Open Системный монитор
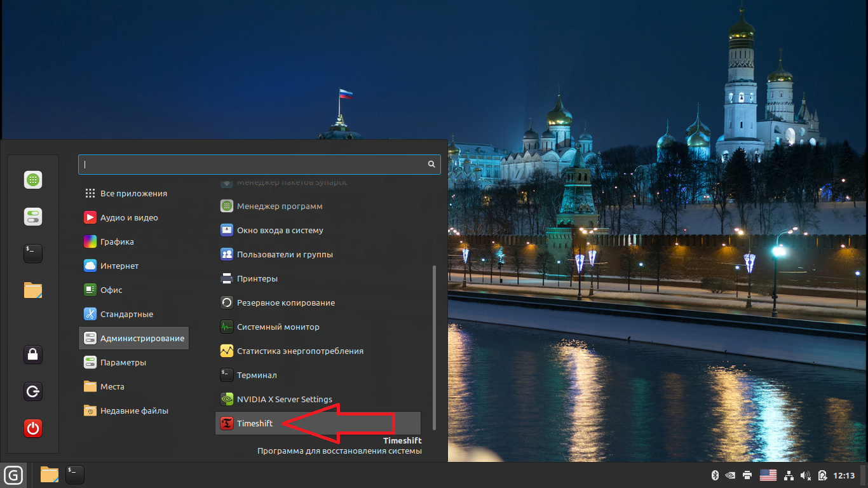 coord(278,327)
